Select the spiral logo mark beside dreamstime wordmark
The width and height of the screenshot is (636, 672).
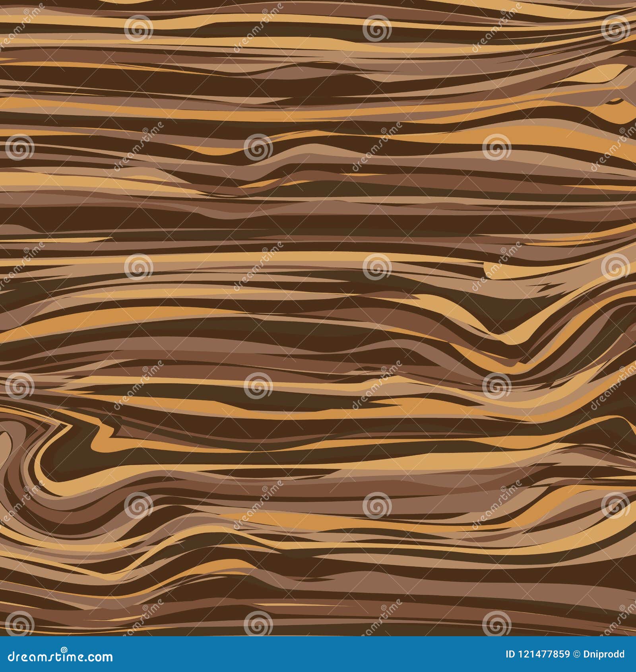[x=64, y=650]
